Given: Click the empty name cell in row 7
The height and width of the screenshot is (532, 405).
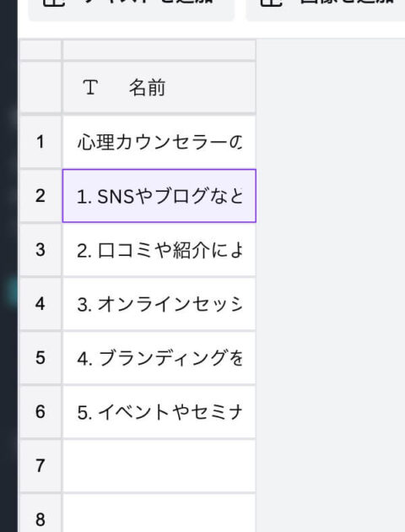Looking at the screenshot, I should pos(159,465).
